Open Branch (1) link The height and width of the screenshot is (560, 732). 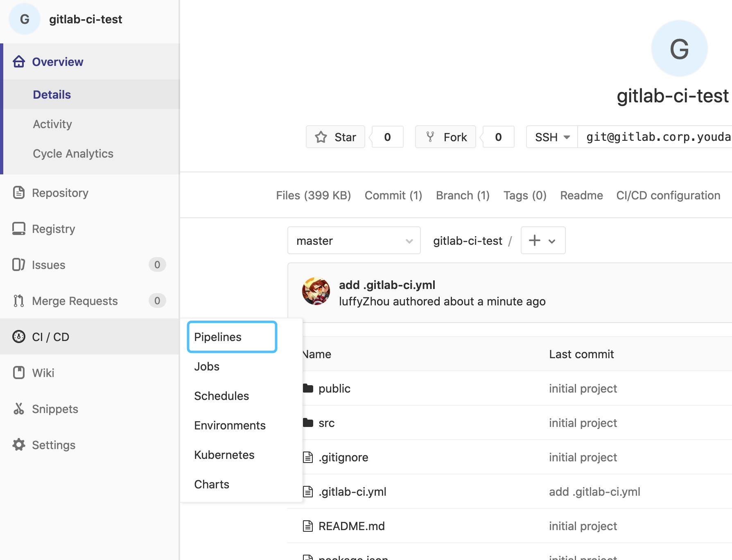(x=463, y=195)
